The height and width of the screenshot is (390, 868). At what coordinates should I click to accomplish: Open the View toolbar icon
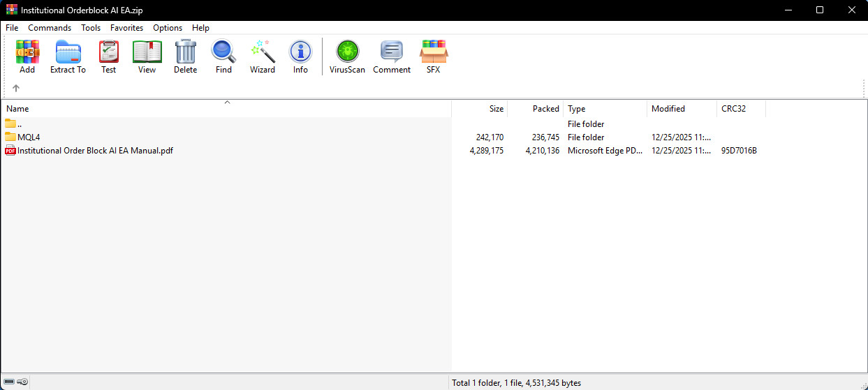click(x=147, y=52)
